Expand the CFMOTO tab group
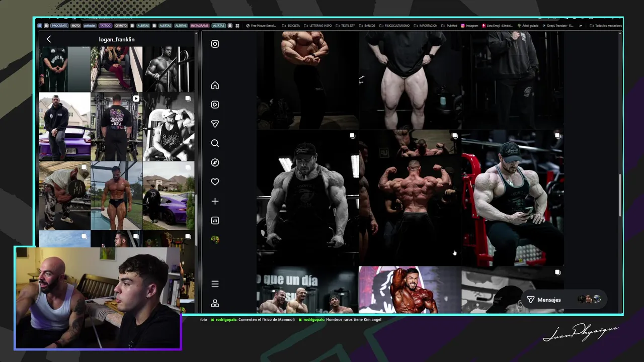The height and width of the screenshot is (362, 644). [x=121, y=26]
